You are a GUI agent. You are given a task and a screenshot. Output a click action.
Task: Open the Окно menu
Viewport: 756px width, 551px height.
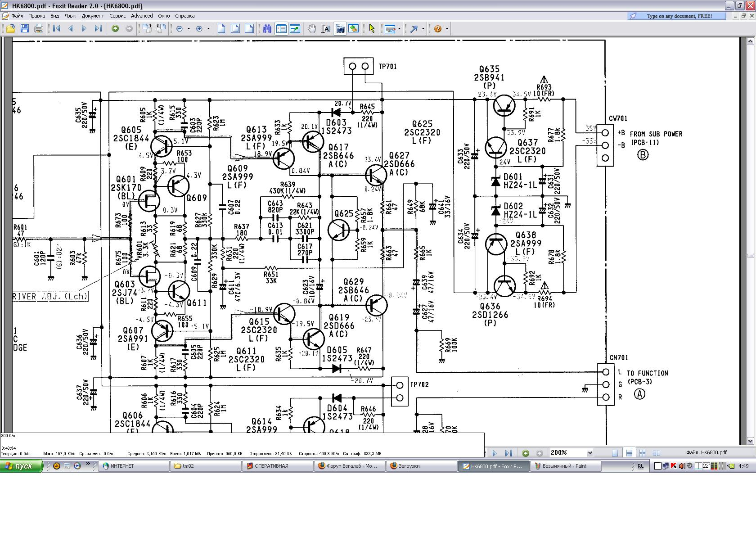164,16
